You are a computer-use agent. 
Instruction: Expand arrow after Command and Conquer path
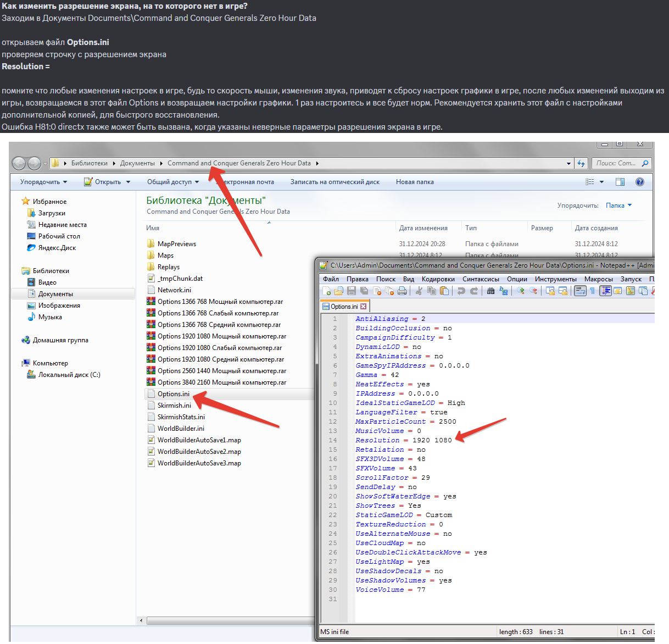pos(317,163)
